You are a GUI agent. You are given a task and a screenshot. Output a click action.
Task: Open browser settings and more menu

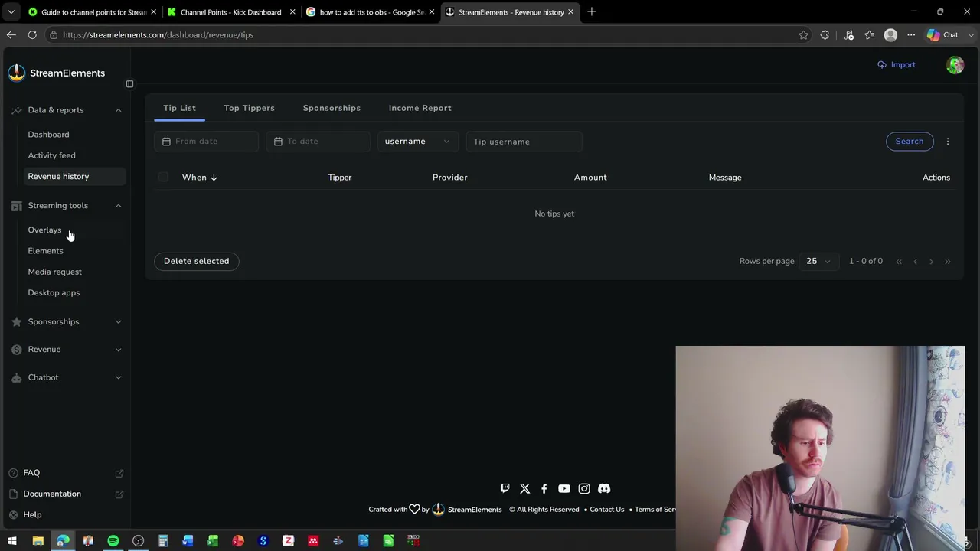pyautogui.click(x=911, y=35)
